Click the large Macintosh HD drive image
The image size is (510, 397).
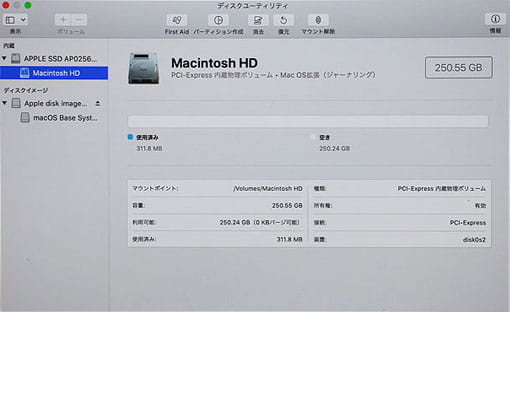[x=143, y=68]
